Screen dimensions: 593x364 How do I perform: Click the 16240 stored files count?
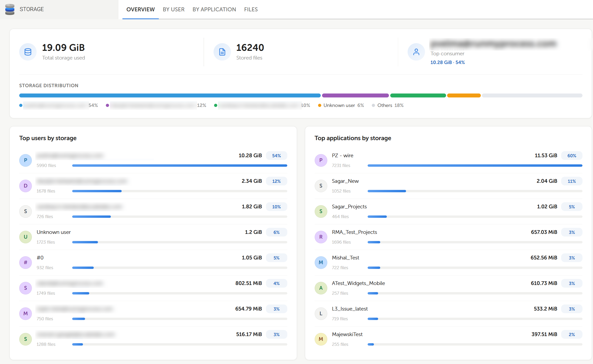click(250, 48)
